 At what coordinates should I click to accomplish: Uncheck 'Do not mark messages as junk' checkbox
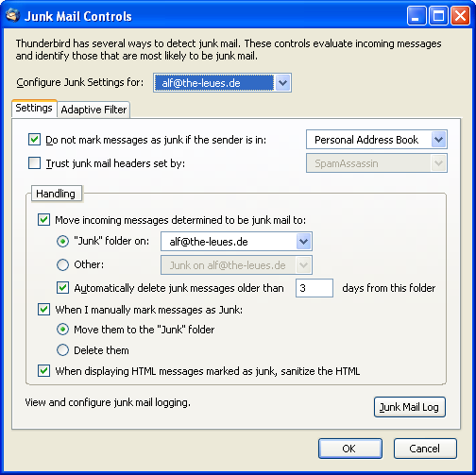(x=34, y=139)
